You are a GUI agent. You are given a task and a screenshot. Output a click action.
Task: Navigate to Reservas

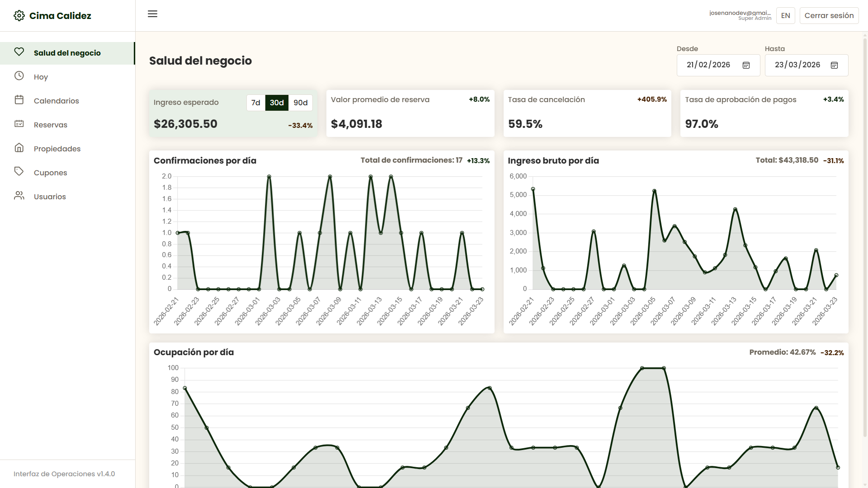point(67,125)
